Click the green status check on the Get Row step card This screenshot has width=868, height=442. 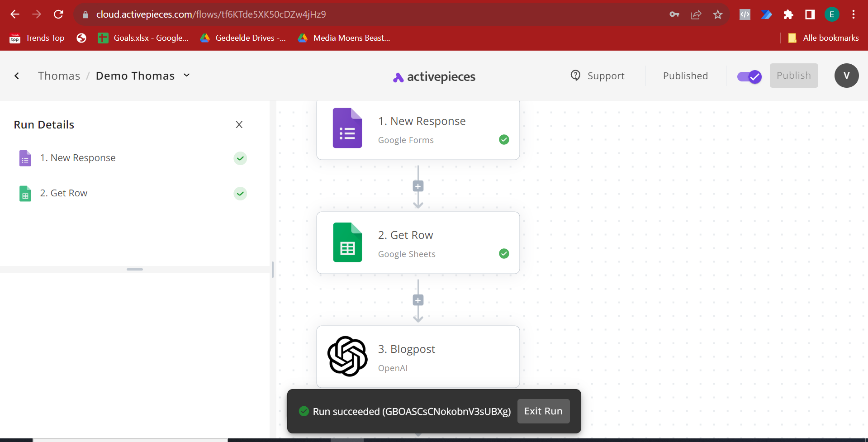click(504, 254)
